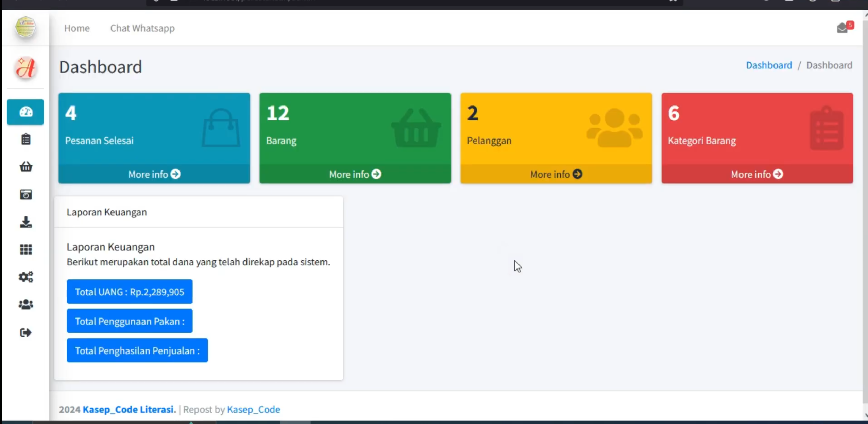Screen dimensions: 868x424
Task: Click the blue Dashboard breadcrumb link
Action: pos(769,65)
